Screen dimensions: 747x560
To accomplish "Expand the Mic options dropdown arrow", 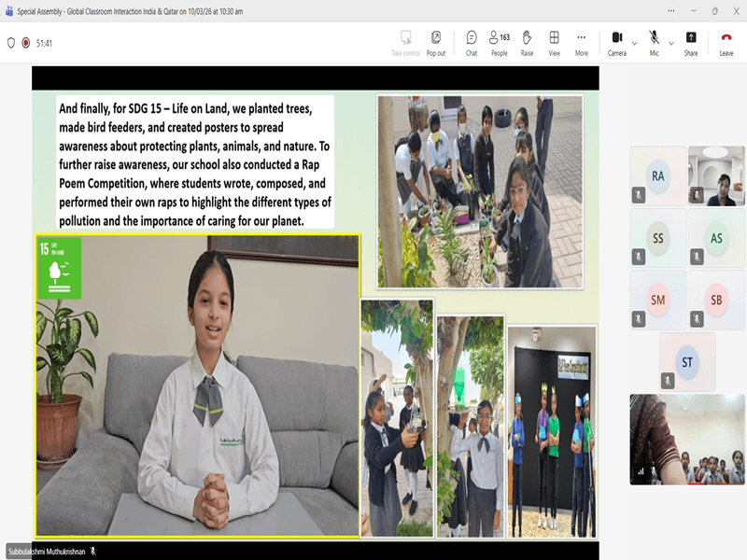I will coord(670,43).
